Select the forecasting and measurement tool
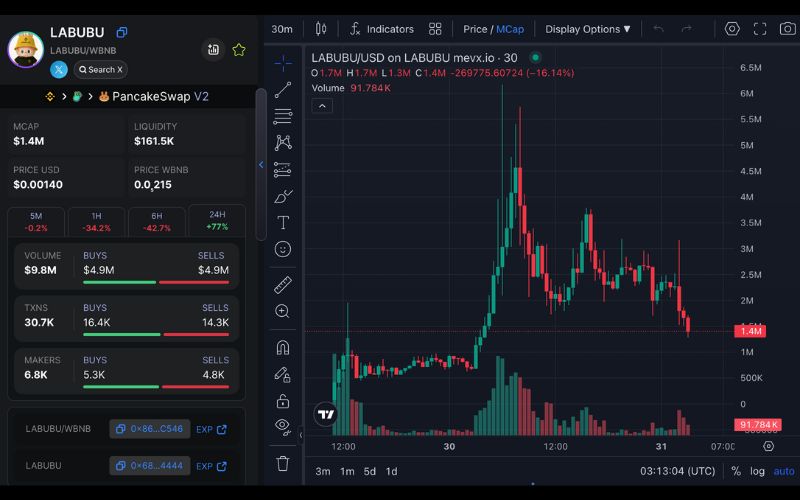 [x=283, y=169]
